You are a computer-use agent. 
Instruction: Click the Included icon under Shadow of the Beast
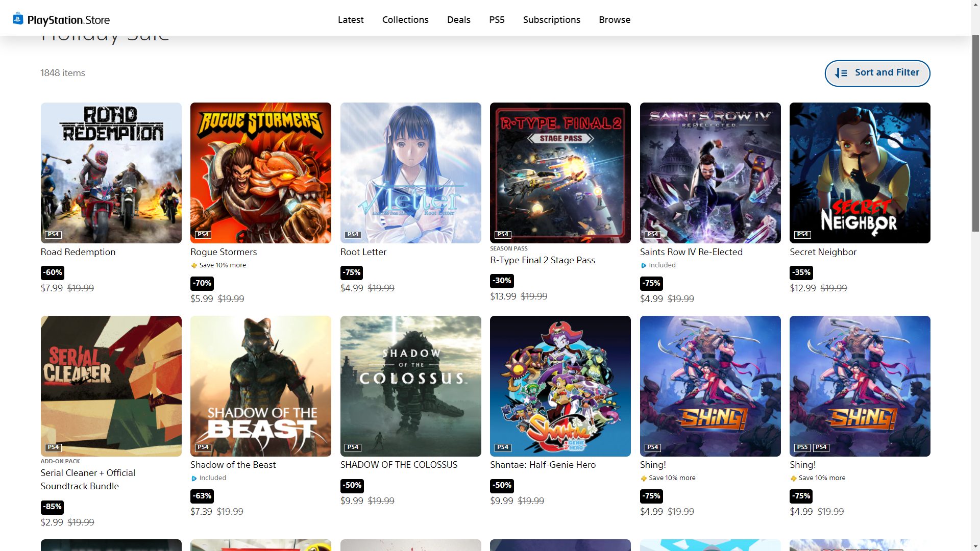click(x=194, y=478)
